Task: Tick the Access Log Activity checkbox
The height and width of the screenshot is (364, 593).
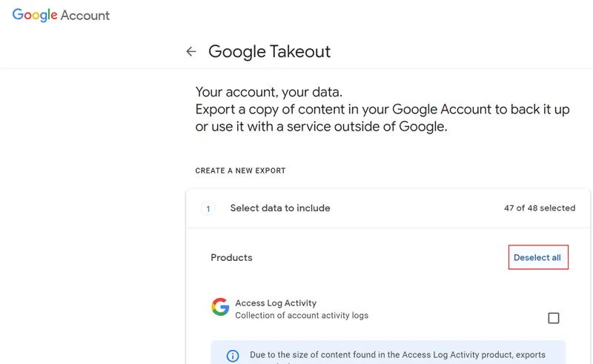Action: (554, 318)
